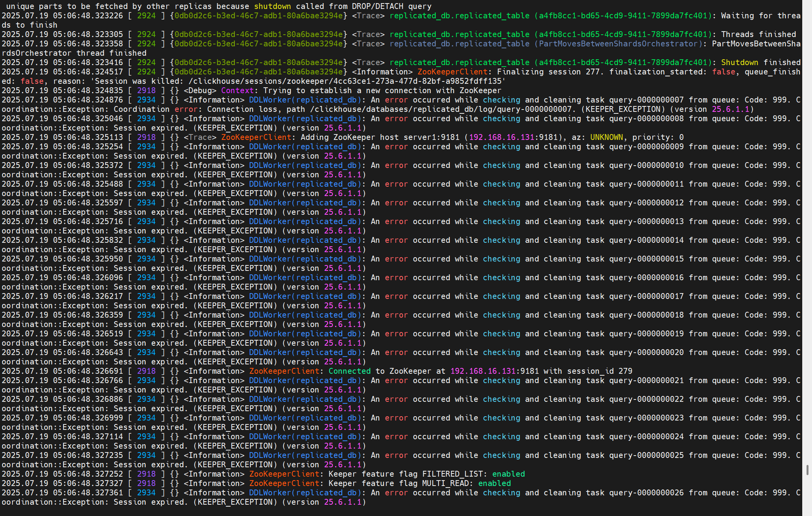Click 'MULTI_READ' in the Keeper feature flag line
Image resolution: width=812 pixels, height=516 pixels.
[446, 483]
